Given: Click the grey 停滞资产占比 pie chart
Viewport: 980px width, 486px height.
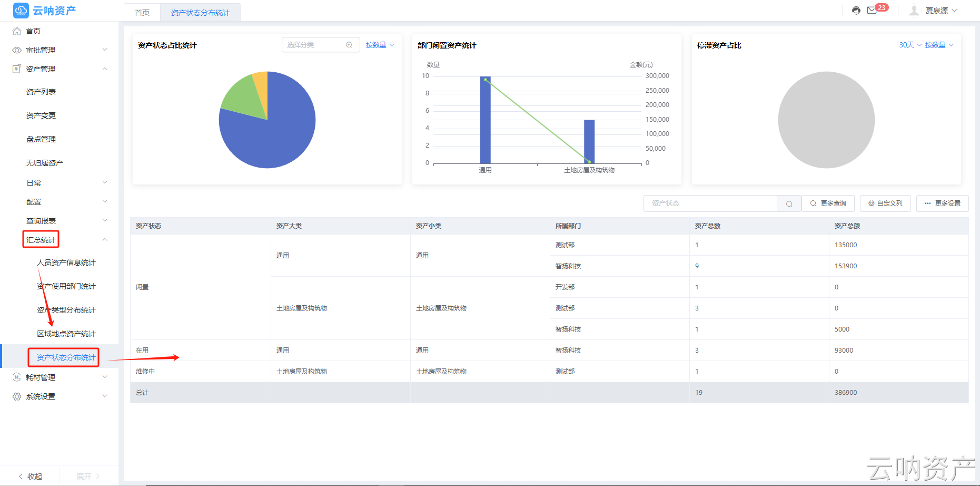Looking at the screenshot, I should click(x=826, y=120).
